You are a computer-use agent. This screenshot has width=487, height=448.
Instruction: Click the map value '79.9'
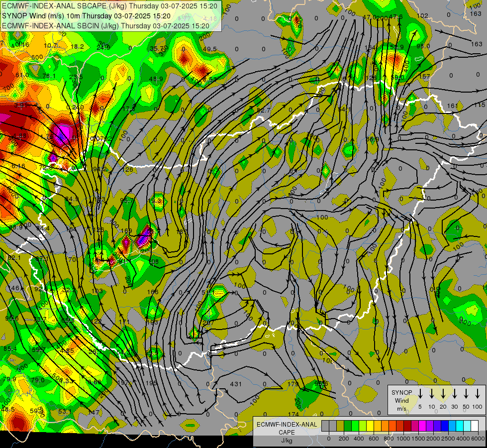tap(9, 379)
